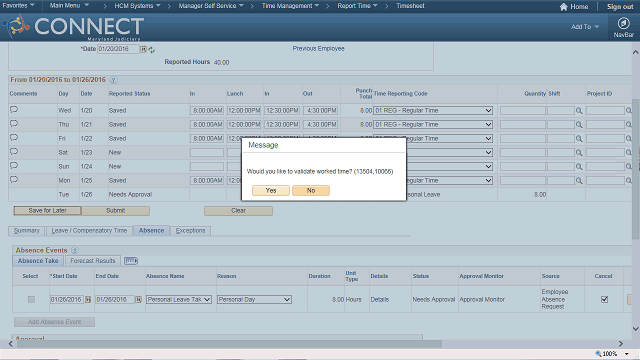Click Shift lookup magnifier in Sun 1/24 row
640x360 pixels.
click(x=579, y=167)
